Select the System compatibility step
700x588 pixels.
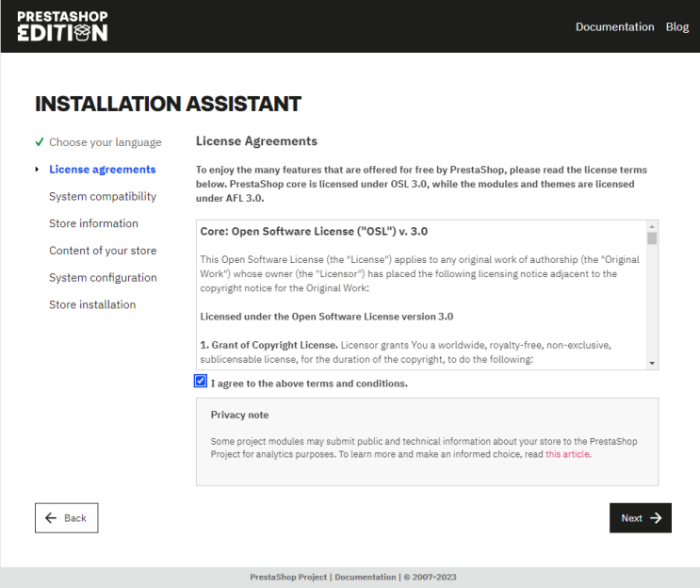[x=103, y=197]
